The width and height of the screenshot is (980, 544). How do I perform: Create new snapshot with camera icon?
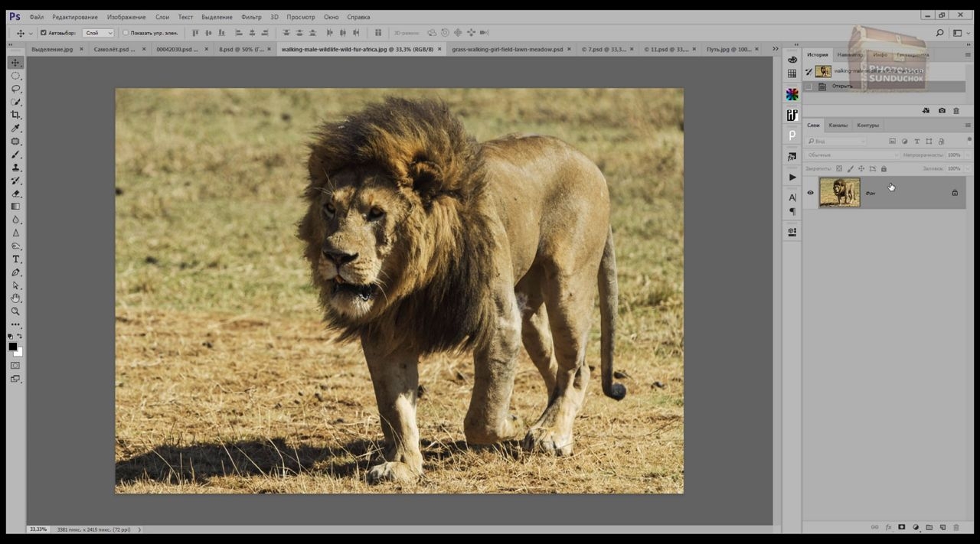(x=942, y=111)
